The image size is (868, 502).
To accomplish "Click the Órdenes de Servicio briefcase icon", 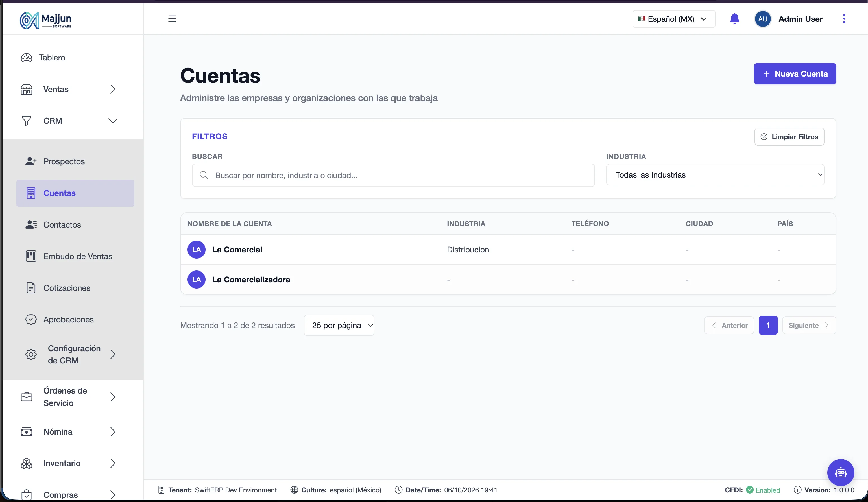I will click(x=27, y=397).
